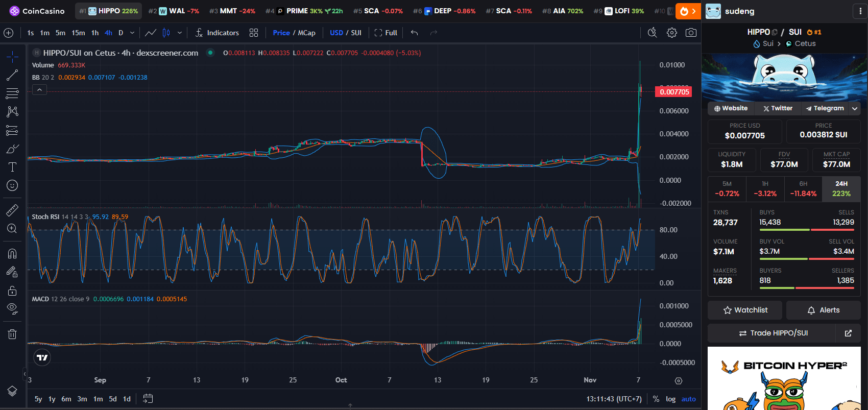Open trending token #6 DEEP
This screenshot has height=410, width=868.
444,11
